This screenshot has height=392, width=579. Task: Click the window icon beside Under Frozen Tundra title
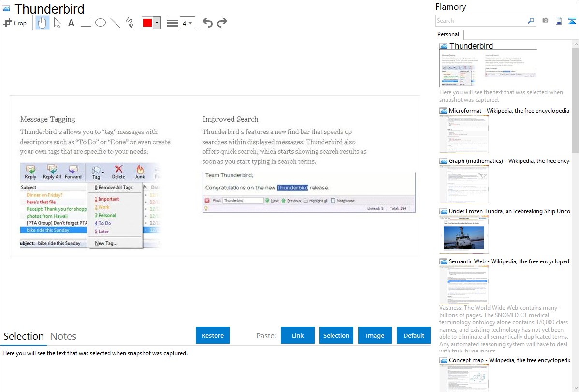click(x=443, y=211)
